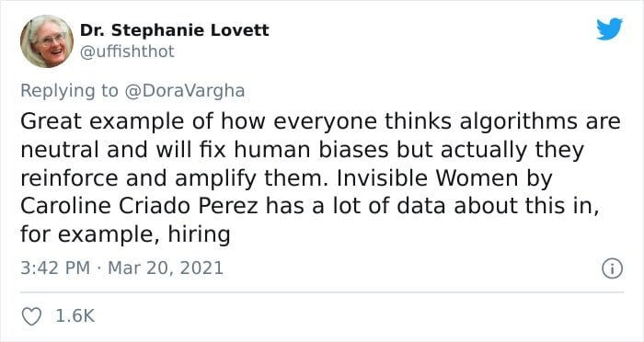Open Dr. Stephanie Lovett's profile photo
Image resolution: width=644 pixels, height=342 pixels.
tap(47, 41)
